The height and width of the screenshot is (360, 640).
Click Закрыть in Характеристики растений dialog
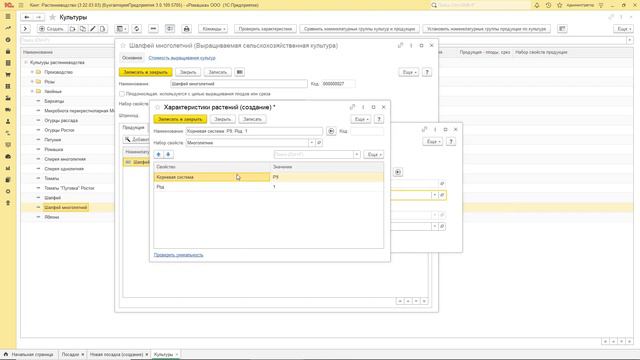coord(223,119)
